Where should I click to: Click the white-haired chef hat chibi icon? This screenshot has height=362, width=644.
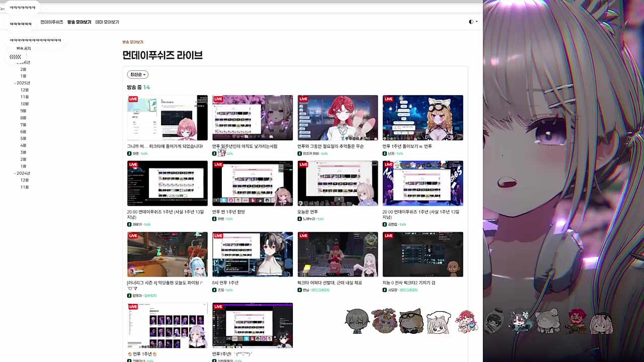point(438,322)
